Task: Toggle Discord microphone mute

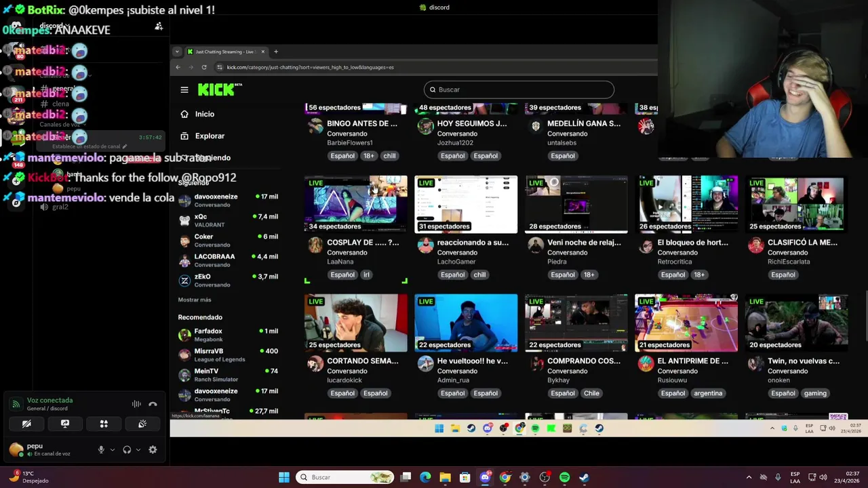Action: tap(101, 449)
